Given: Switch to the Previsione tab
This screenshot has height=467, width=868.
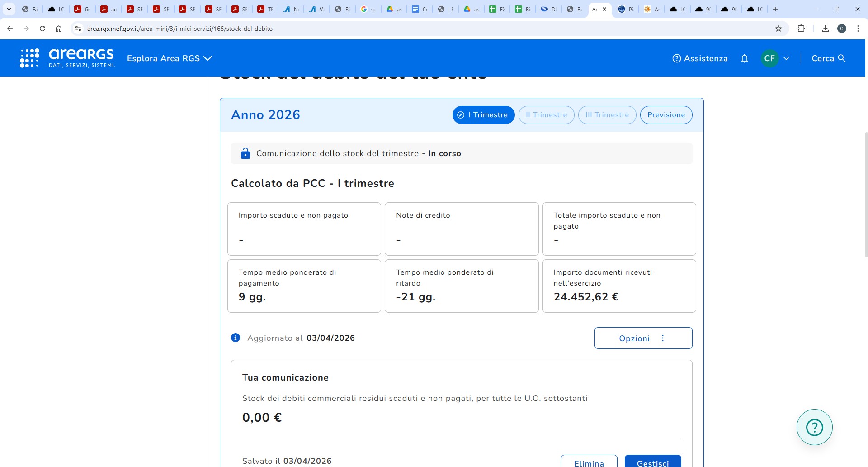Looking at the screenshot, I should pyautogui.click(x=666, y=115).
